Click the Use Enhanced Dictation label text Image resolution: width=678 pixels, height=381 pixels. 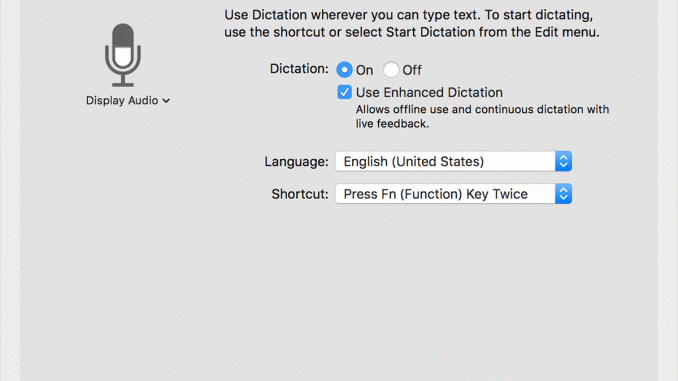429,93
